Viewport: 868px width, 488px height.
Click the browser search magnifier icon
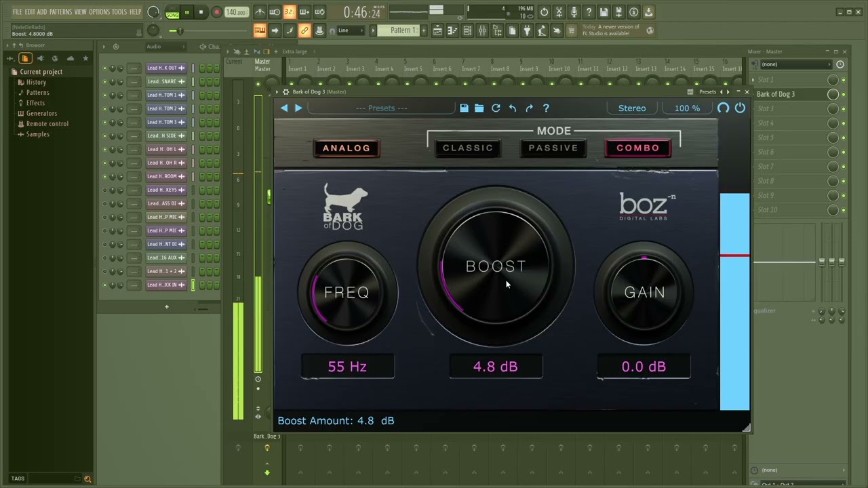tap(87, 479)
